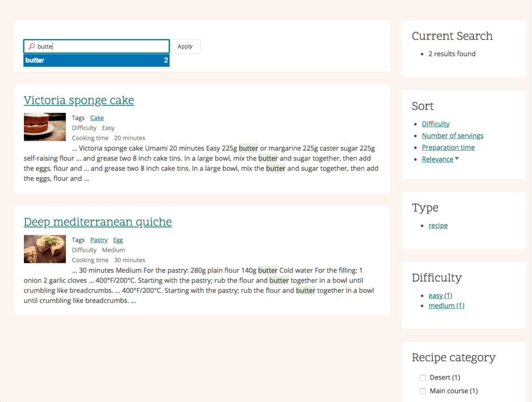Filter by easy difficulty
Screen dimensions: 532x402
440,295
